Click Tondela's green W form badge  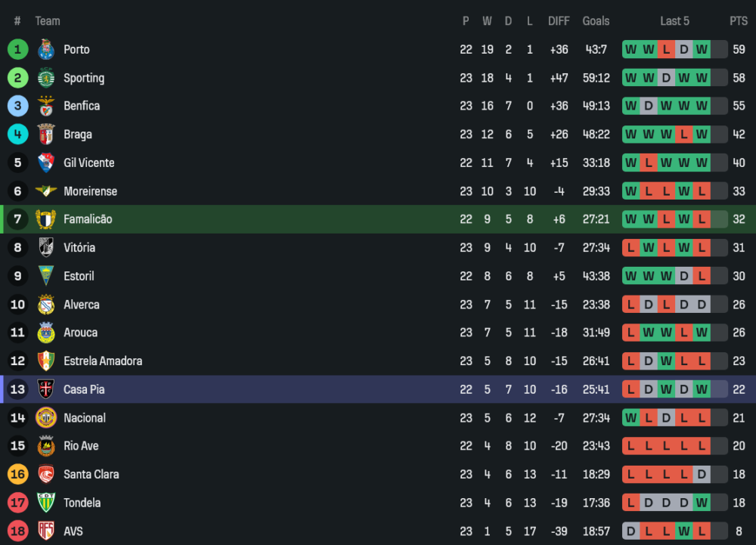point(702,503)
